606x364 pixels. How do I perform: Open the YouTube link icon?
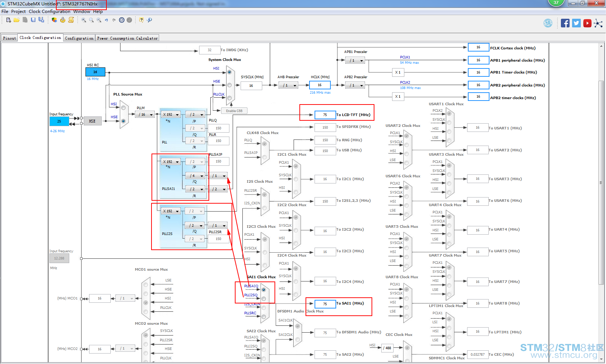587,23
